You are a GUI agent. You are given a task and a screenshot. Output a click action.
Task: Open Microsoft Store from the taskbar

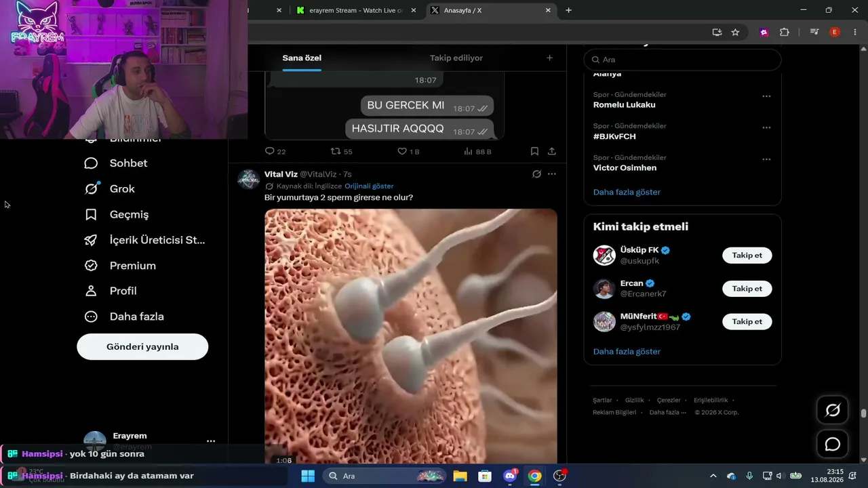click(x=485, y=476)
